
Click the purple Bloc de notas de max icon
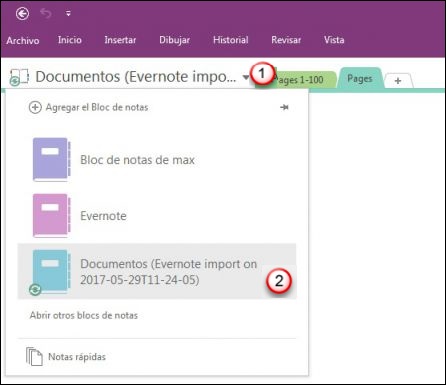pyautogui.click(x=51, y=160)
